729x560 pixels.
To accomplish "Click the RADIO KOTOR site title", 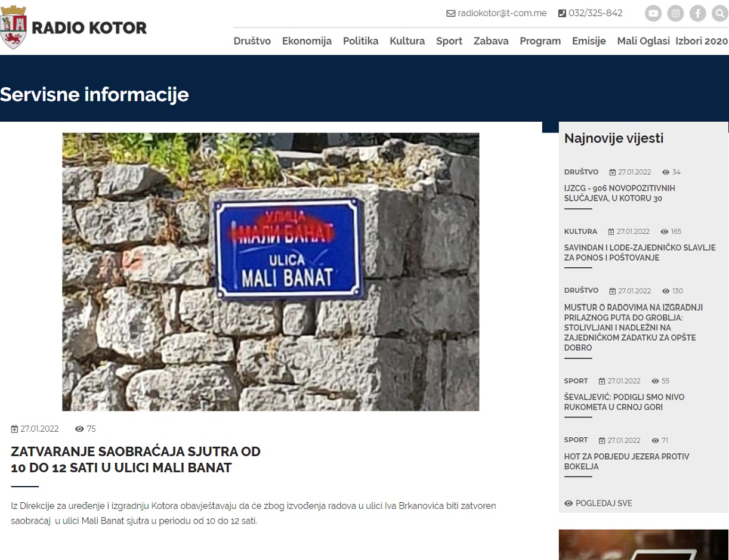I will (x=89, y=27).
